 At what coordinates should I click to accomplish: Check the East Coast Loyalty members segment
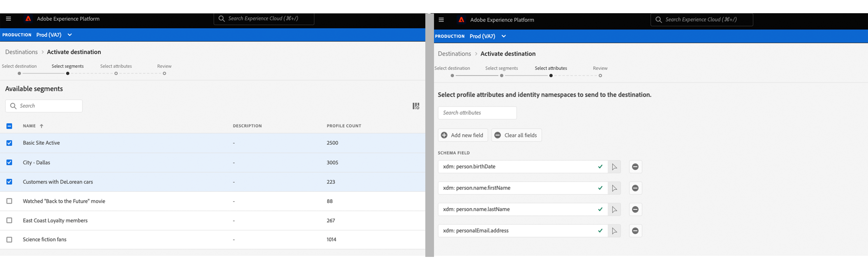tap(9, 220)
